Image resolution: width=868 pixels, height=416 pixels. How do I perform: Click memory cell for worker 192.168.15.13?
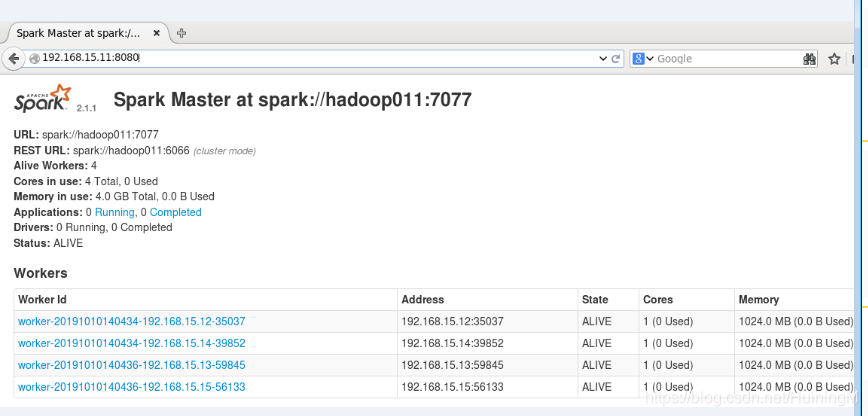point(796,365)
